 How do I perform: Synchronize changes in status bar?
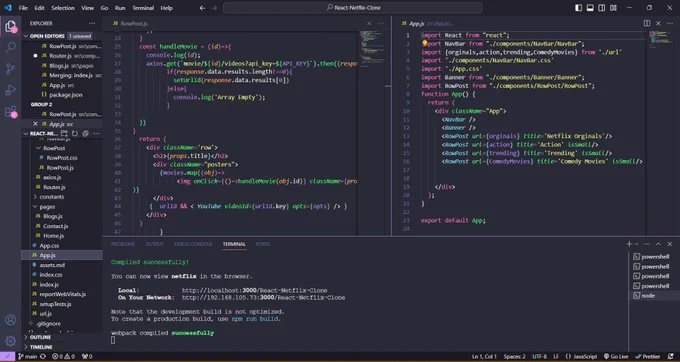(43, 356)
